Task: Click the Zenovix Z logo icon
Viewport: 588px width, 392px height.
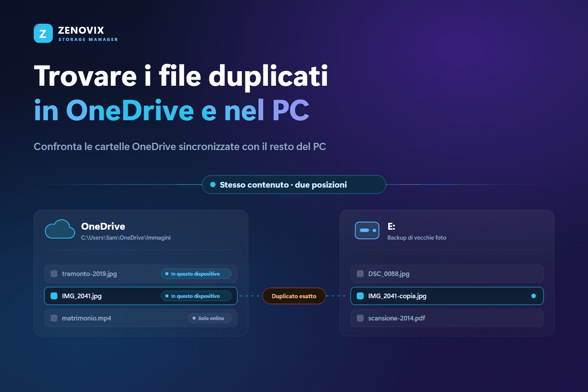Action: pos(43,33)
